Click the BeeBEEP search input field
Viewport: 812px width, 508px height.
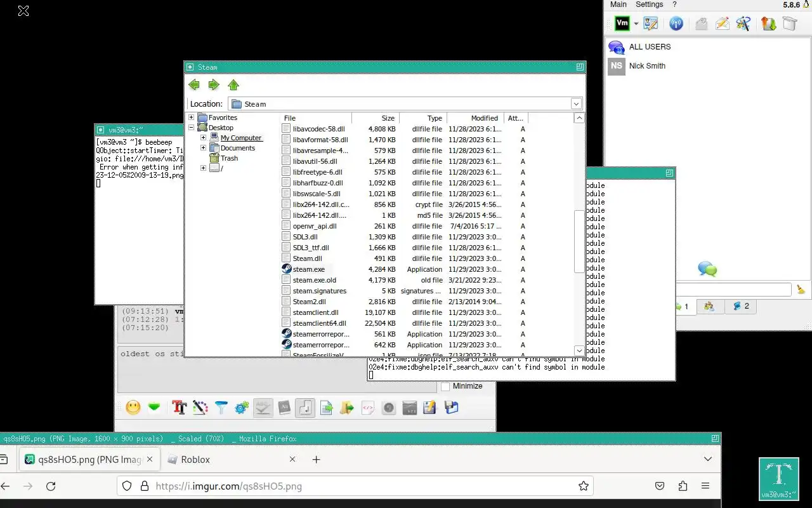[x=735, y=290]
